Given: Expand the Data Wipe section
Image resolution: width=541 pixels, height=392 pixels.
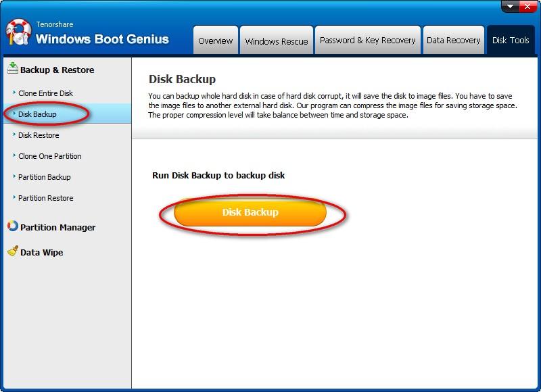Looking at the screenshot, I should (41, 252).
